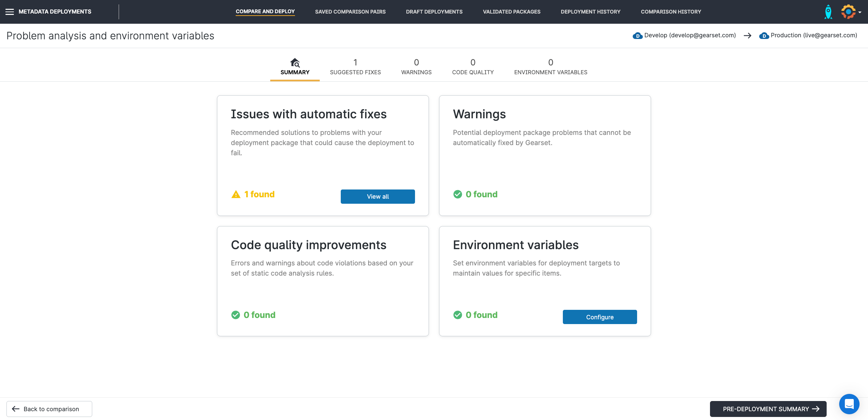The image size is (868, 420).
Task: Click the Production org cloud icon
Action: pos(764,36)
